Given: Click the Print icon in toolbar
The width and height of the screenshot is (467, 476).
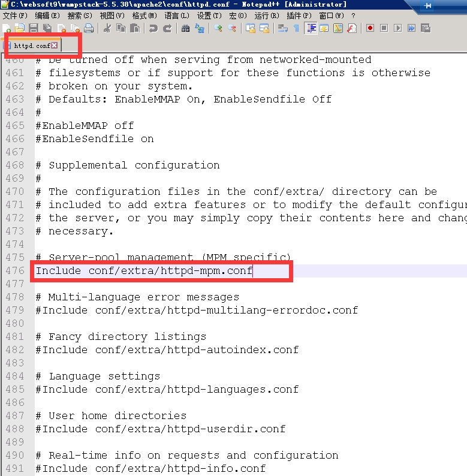Looking at the screenshot, I should tap(89, 28).
